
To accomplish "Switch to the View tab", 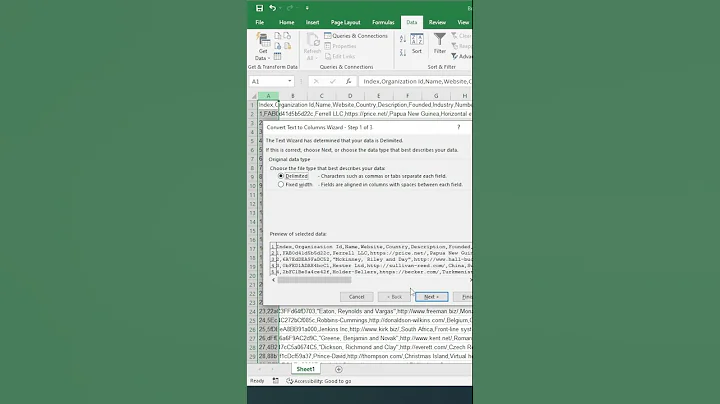I will (x=463, y=22).
